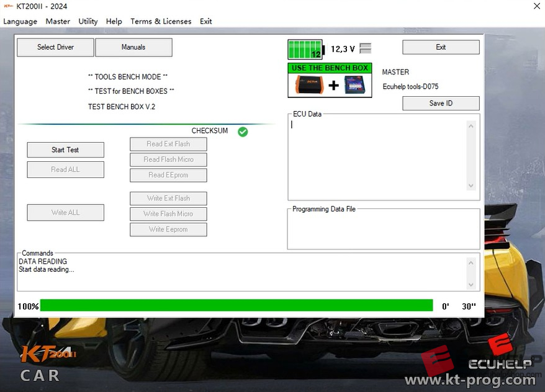This screenshot has height=392, width=545.
Task: Click the TOOLS BENCH MODE text
Action: 128,77
